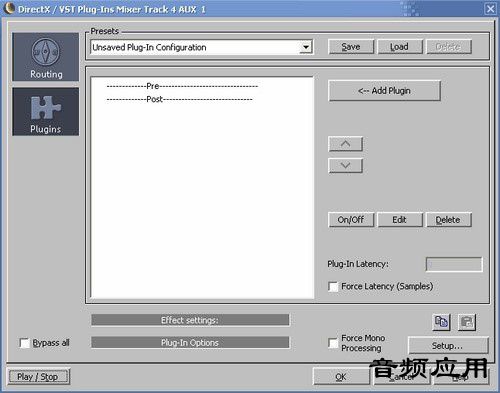Enable the Bypass all checkbox
Viewport: 500px width, 393px height.
25,343
